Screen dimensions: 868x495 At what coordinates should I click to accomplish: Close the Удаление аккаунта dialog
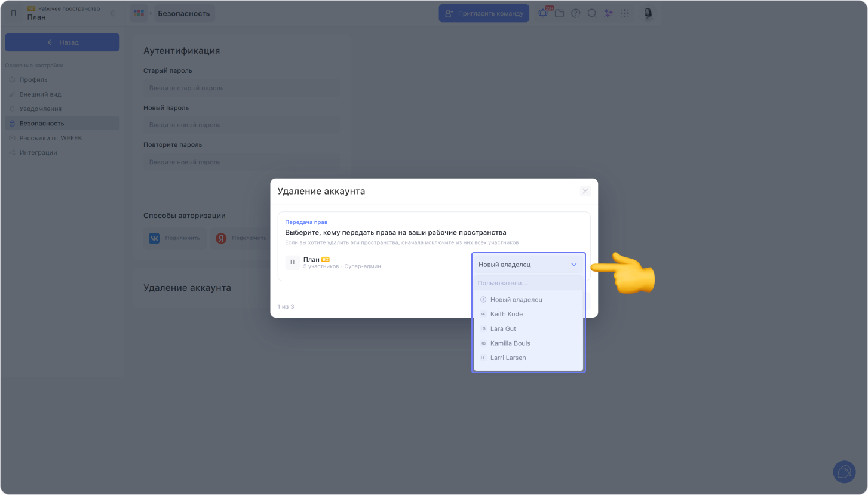(x=585, y=191)
